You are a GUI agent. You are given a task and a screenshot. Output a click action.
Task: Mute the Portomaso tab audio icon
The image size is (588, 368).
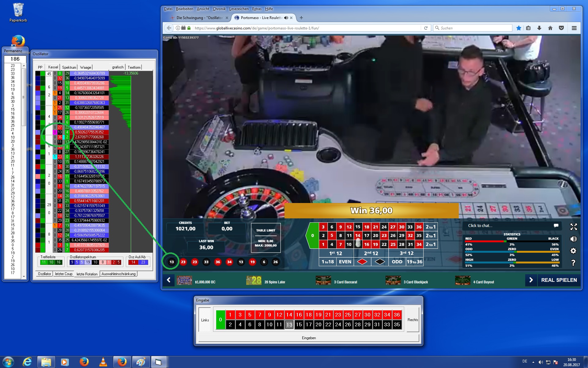click(x=286, y=18)
